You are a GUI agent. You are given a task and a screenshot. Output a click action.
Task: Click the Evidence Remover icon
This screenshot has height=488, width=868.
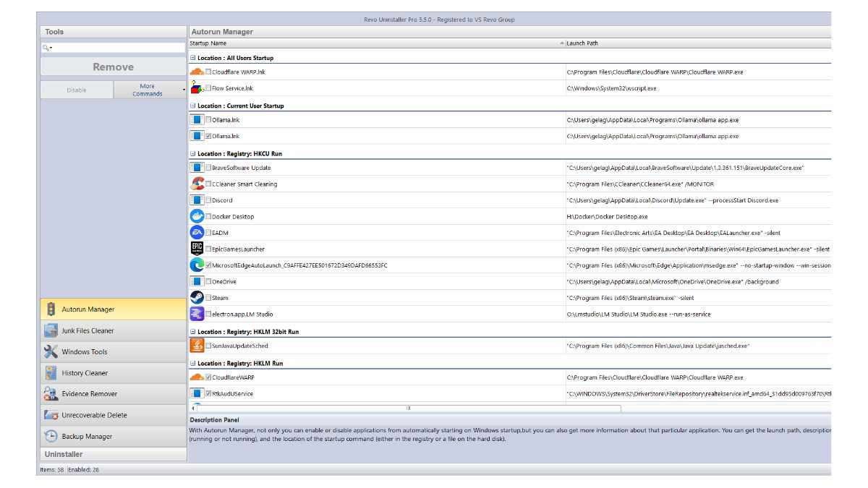[51, 394]
